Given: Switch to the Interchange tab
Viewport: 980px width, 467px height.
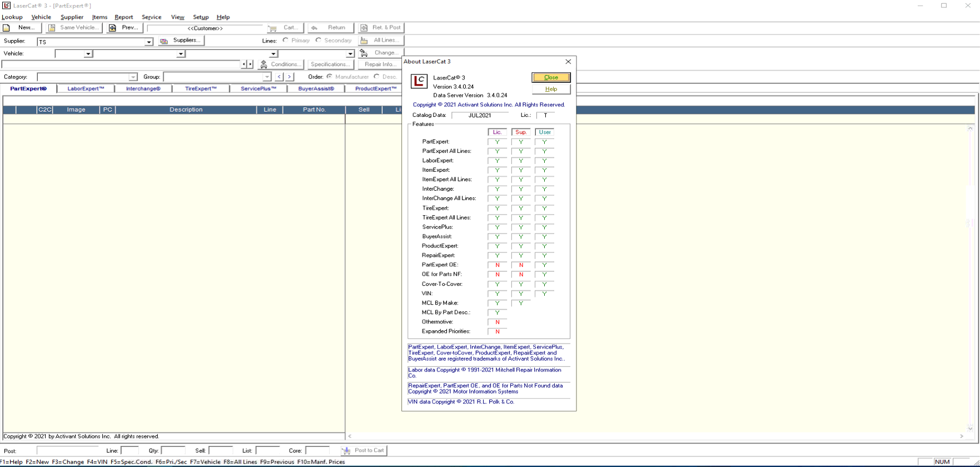Looking at the screenshot, I should pyautogui.click(x=143, y=89).
